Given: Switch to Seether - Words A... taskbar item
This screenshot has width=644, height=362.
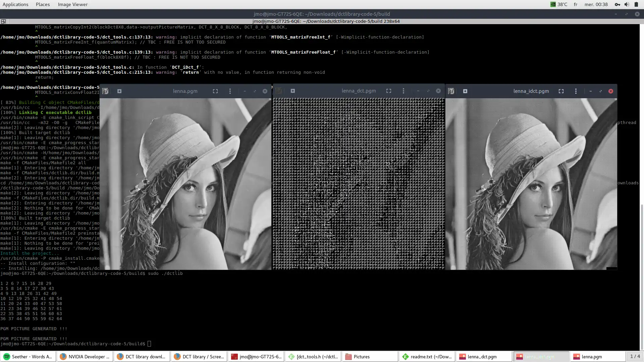Looking at the screenshot, I should [x=28, y=357].
